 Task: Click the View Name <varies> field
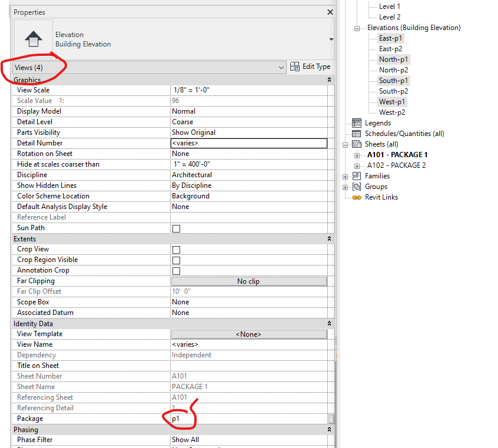pyautogui.click(x=249, y=344)
